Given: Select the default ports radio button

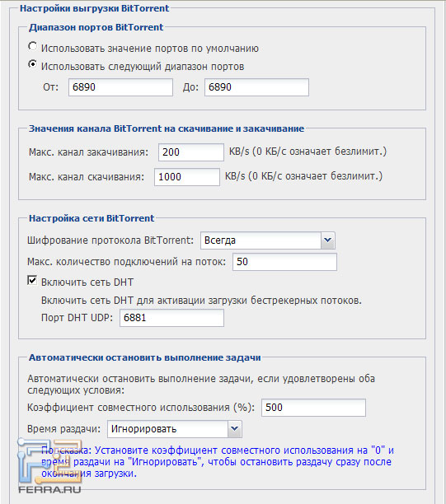Looking at the screenshot, I should pos(32,46).
